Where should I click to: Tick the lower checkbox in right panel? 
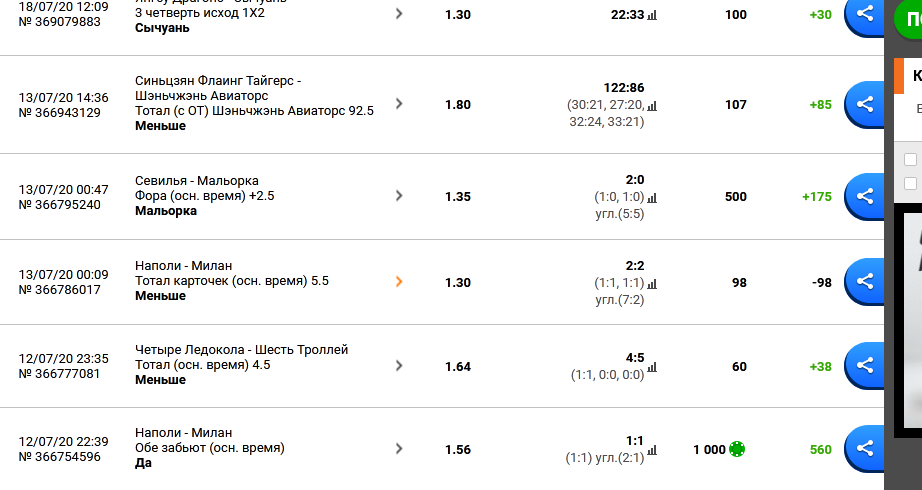coord(910,184)
